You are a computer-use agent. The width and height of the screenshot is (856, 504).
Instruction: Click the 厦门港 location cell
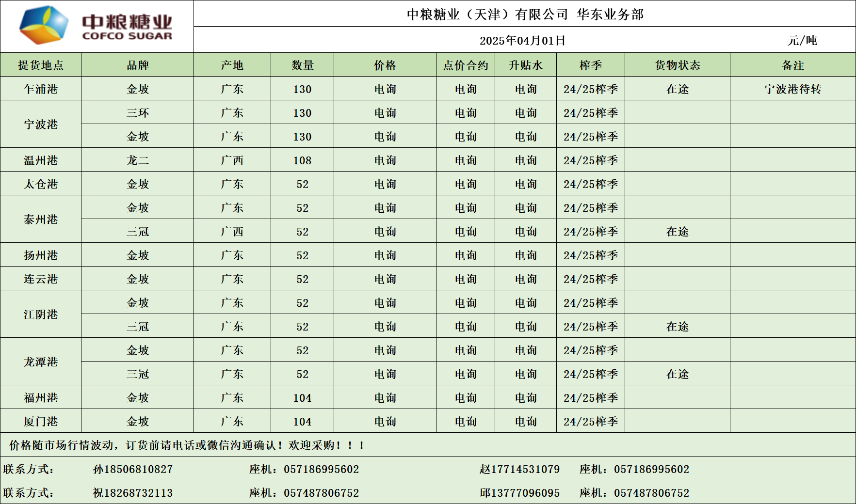41,421
